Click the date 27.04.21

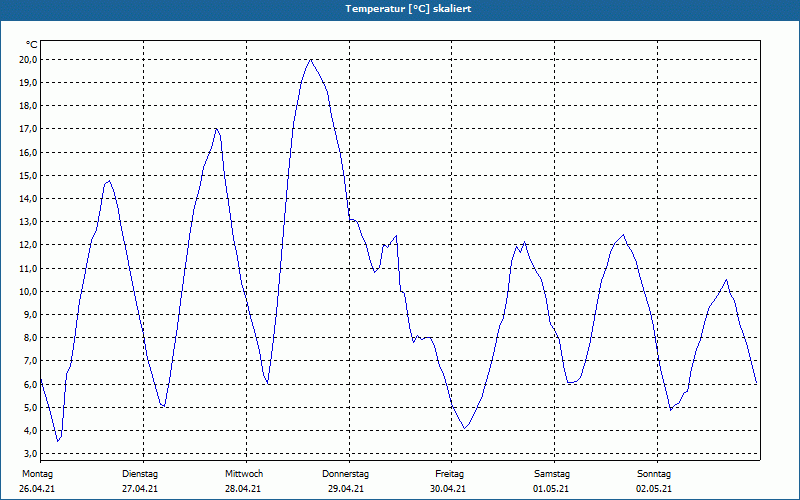click(140, 489)
